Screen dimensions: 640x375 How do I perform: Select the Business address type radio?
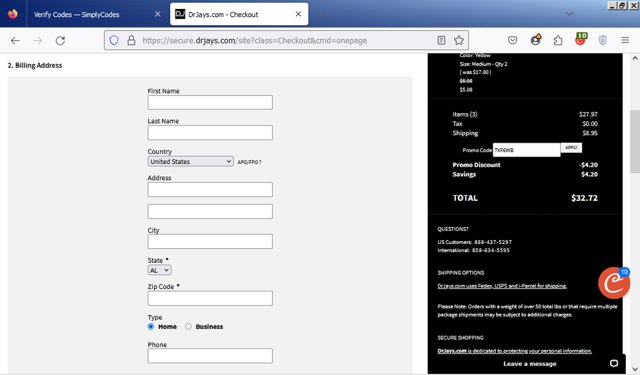[188, 326]
